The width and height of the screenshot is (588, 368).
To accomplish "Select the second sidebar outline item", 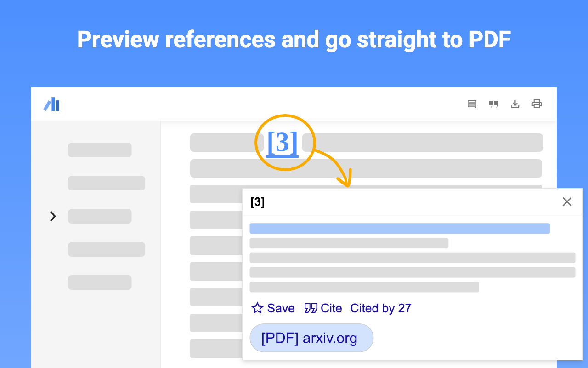I will point(107,183).
